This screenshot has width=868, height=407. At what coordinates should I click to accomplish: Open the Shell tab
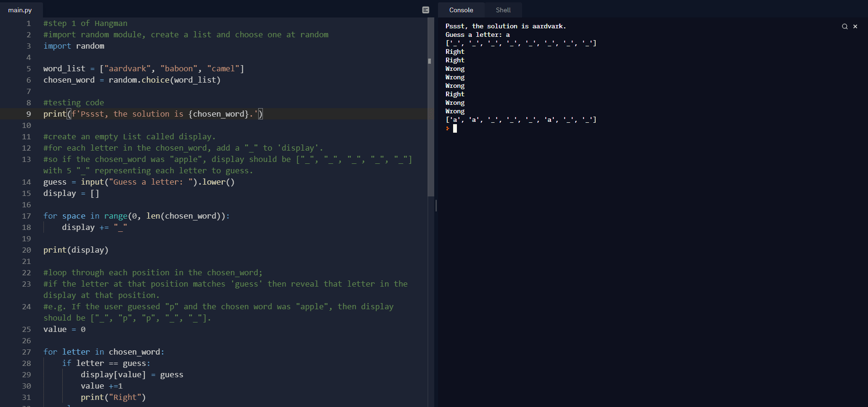coord(503,10)
